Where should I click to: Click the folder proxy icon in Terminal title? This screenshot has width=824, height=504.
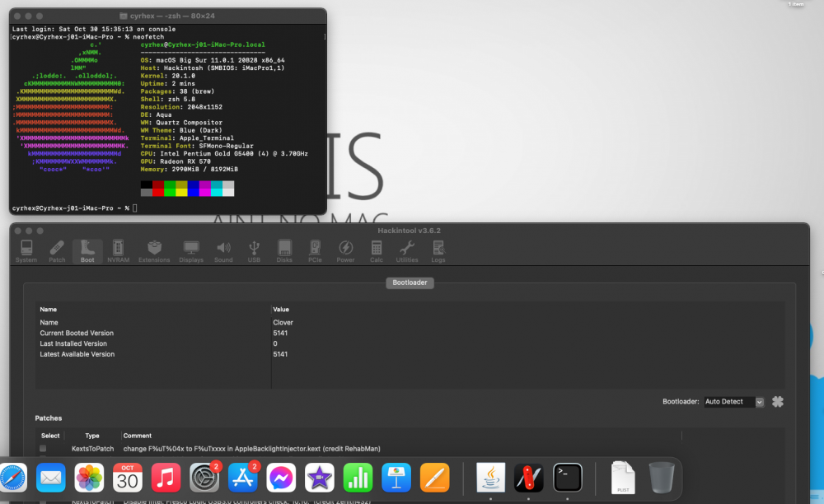point(124,16)
